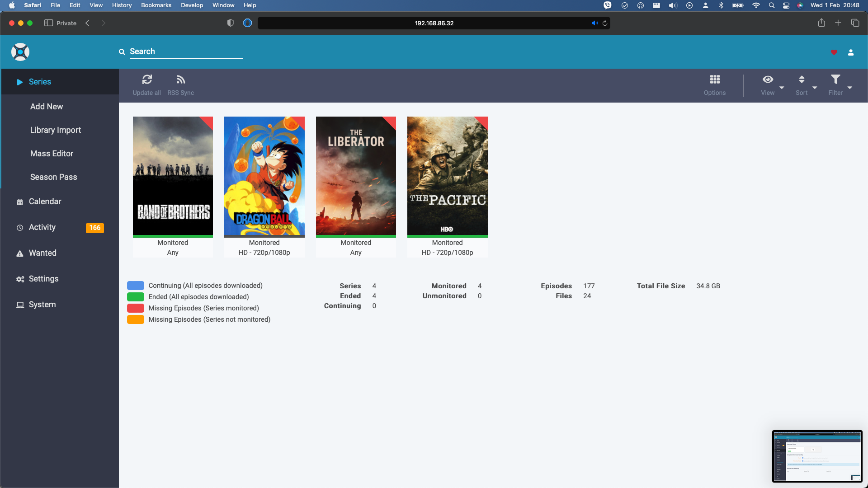The height and width of the screenshot is (488, 868).
Task: Click the reload page icon
Action: [605, 23]
